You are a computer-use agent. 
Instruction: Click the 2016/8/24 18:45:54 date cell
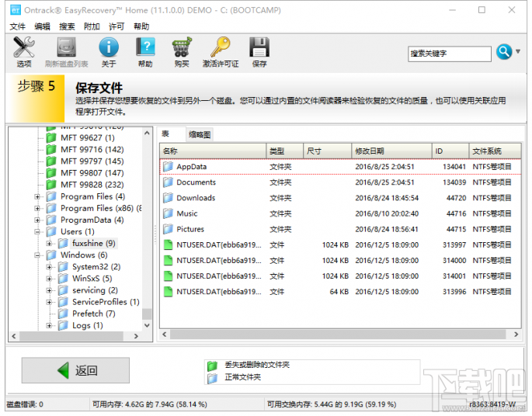(387, 198)
